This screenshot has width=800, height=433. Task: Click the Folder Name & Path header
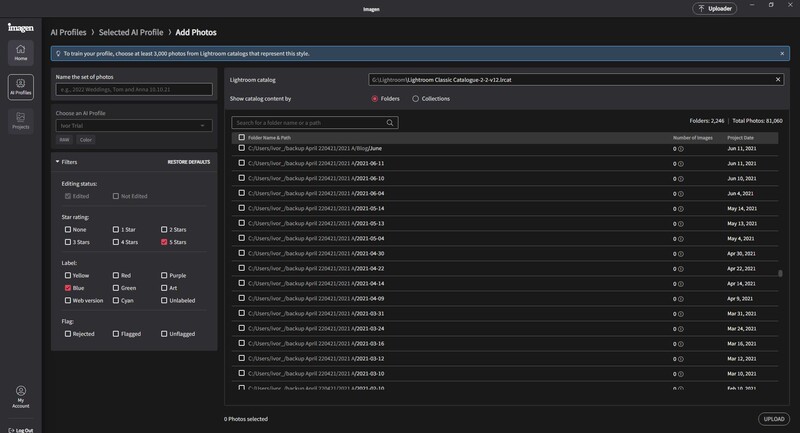click(x=269, y=138)
